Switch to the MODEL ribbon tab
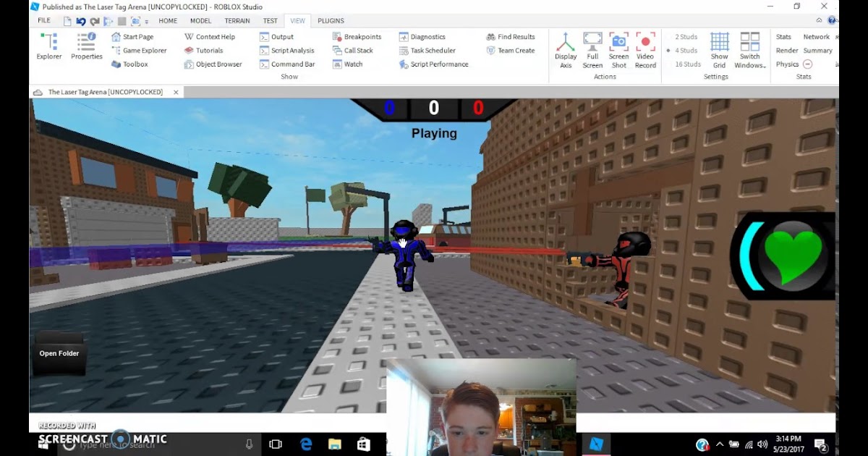Screen dimensions: 868x456 [x=200, y=21]
